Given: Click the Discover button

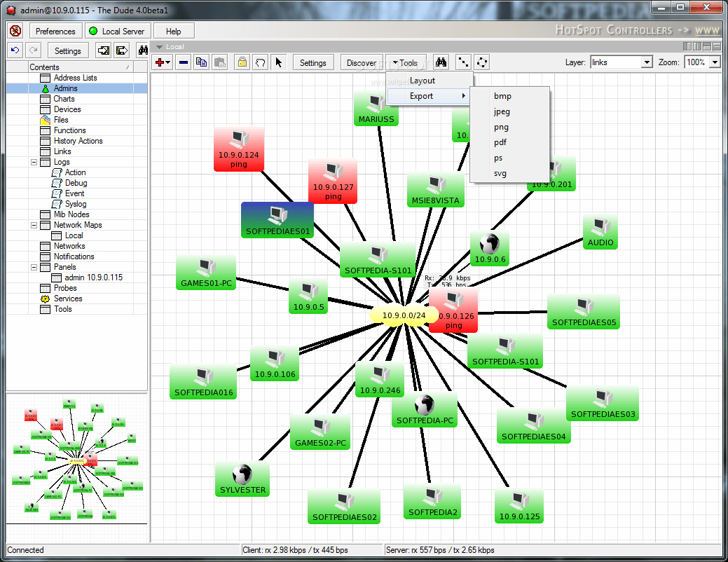Looking at the screenshot, I should pos(361,62).
